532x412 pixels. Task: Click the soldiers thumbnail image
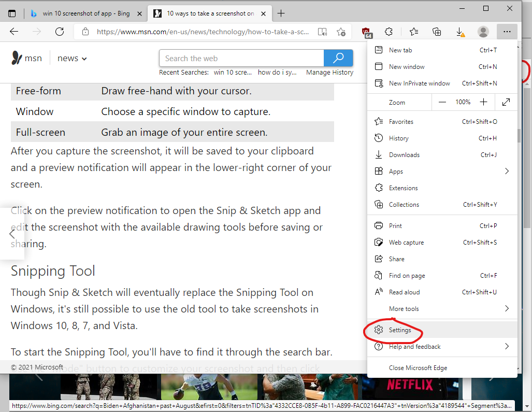pyautogui.click(x=109, y=387)
